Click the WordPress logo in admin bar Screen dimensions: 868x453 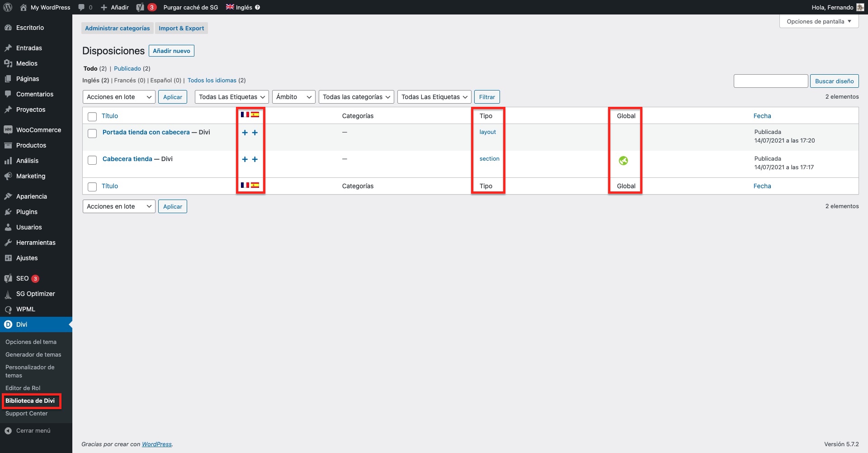[8, 7]
